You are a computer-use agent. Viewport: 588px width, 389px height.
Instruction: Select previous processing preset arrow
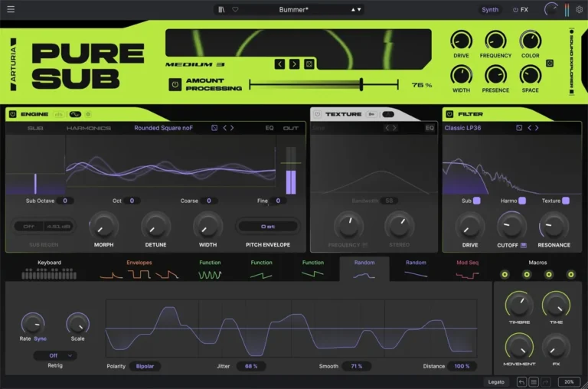point(279,64)
